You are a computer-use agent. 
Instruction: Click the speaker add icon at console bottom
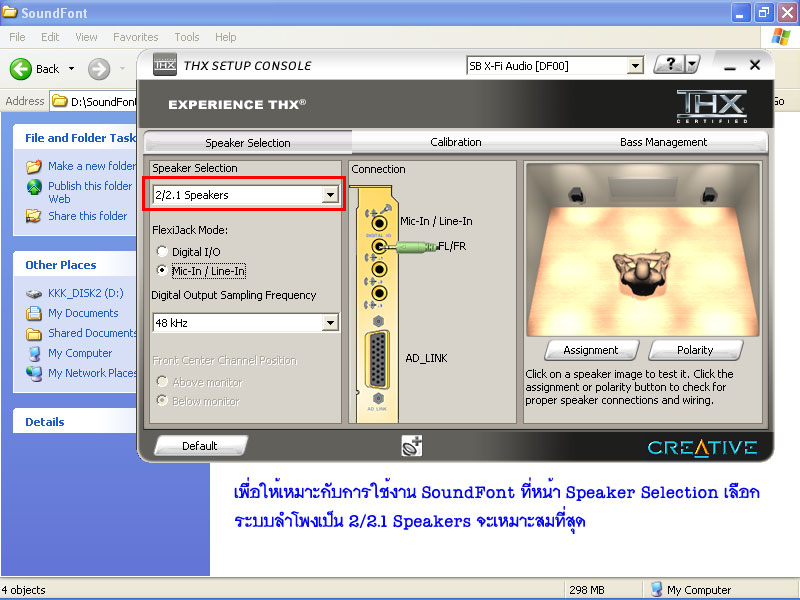click(412, 445)
